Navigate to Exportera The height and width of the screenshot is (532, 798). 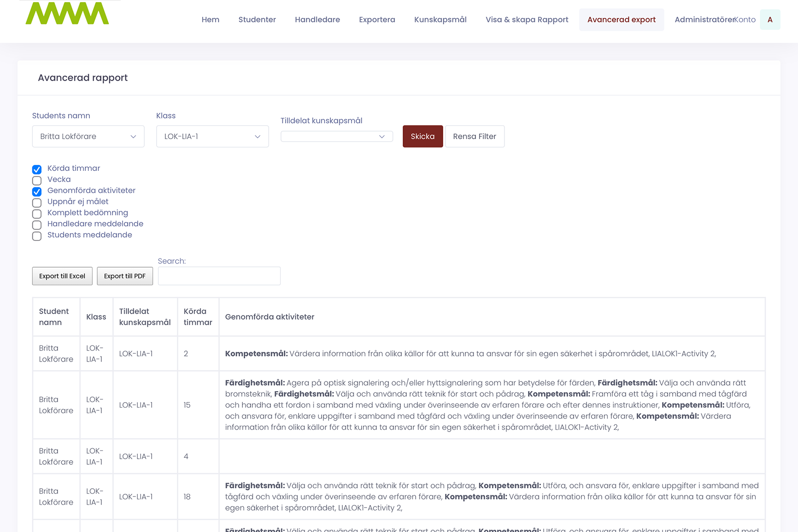(x=377, y=19)
